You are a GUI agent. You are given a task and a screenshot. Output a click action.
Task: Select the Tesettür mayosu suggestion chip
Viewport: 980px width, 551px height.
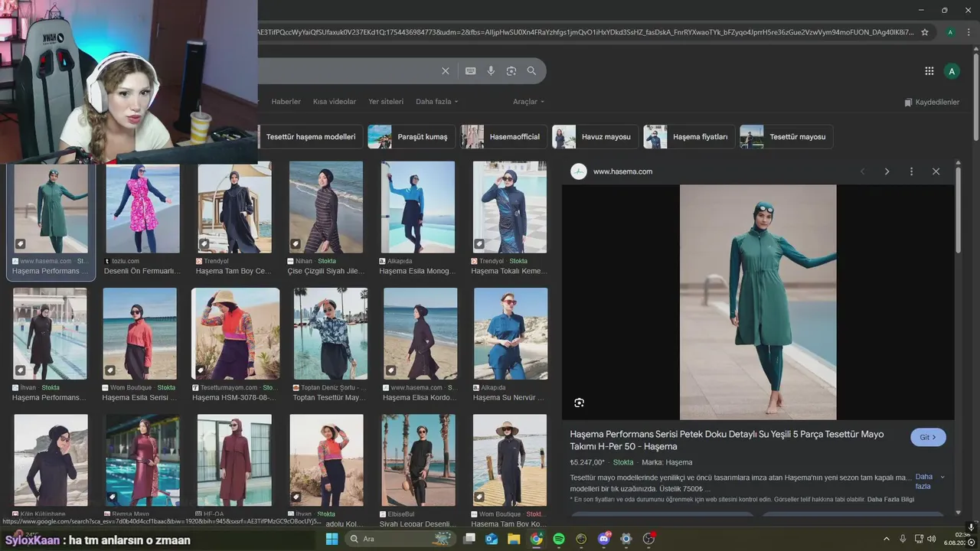coord(786,137)
